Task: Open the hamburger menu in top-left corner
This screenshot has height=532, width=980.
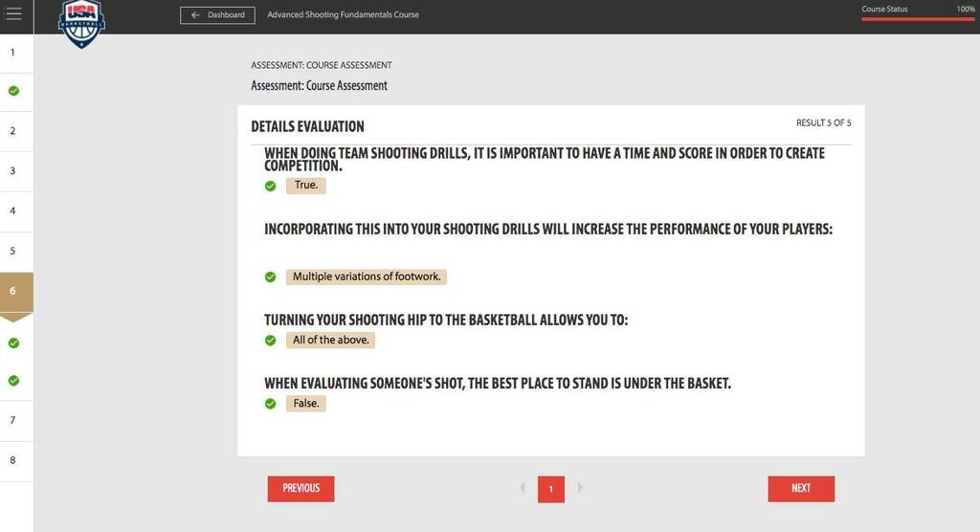Action: click(13, 14)
